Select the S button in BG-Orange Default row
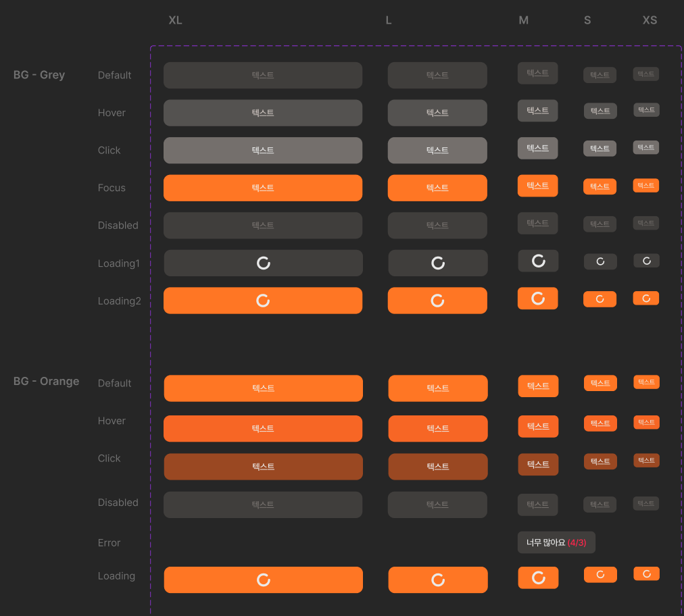The image size is (684, 616). [600, 383]
